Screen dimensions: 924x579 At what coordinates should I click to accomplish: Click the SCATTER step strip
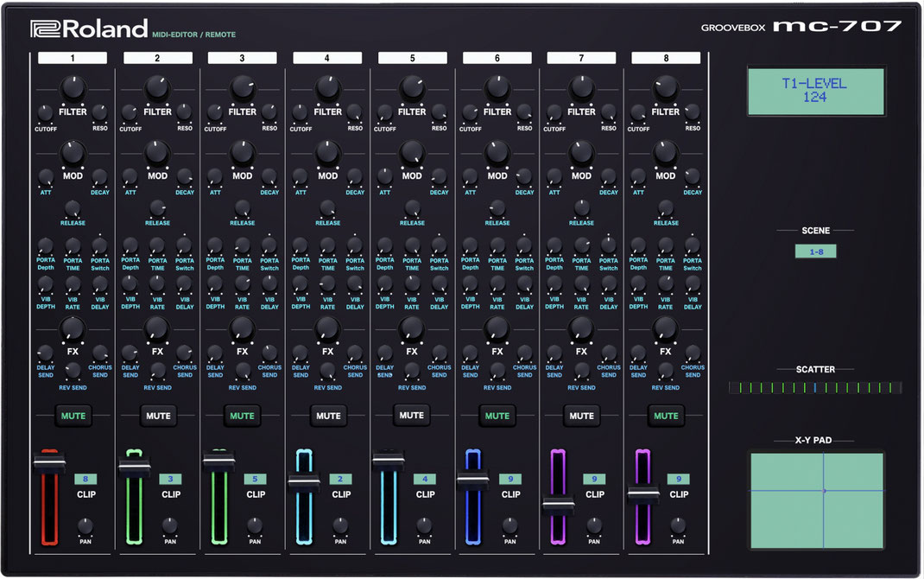pyautogui.click(x=815, y=388)
